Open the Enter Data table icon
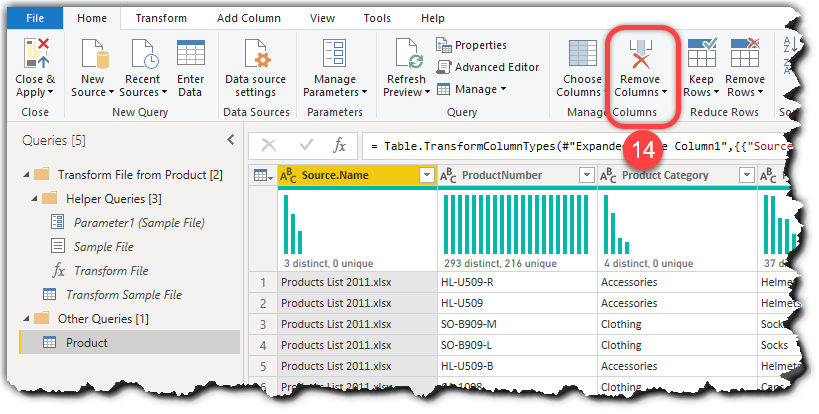The height and width of the screenshot is (414, 819). [x=191, y=53]
